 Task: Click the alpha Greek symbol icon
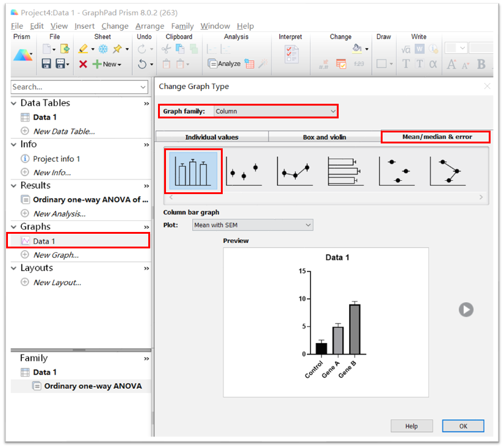(433, 64)
